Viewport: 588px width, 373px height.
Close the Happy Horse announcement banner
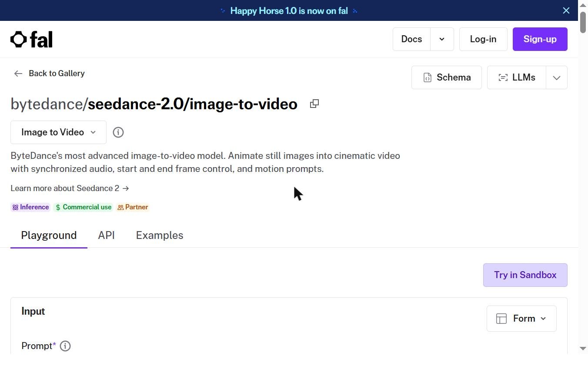tap(566, 10)
